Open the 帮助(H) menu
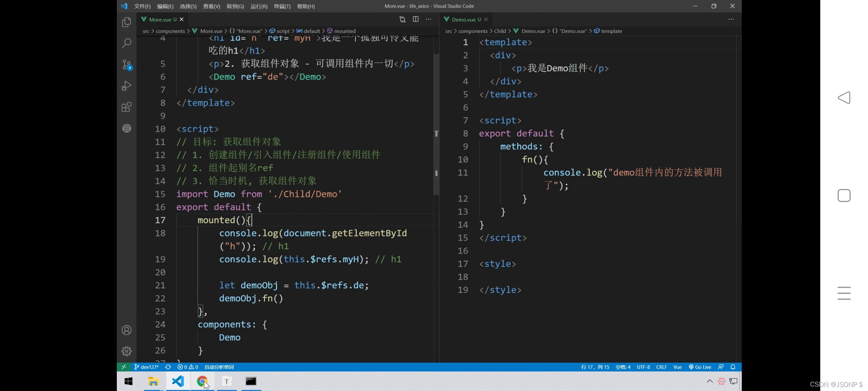The image size is (868, 391). (x=306, y=6)
